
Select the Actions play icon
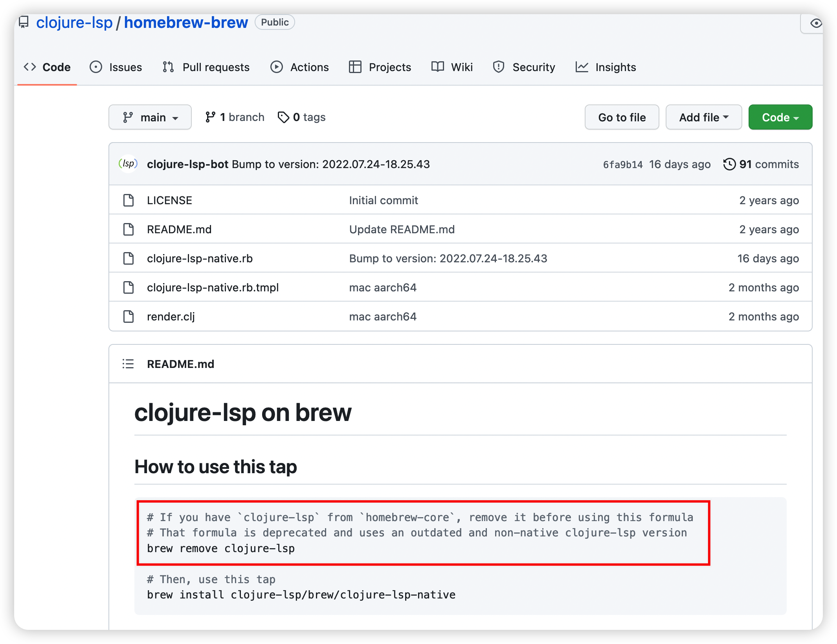276,67
